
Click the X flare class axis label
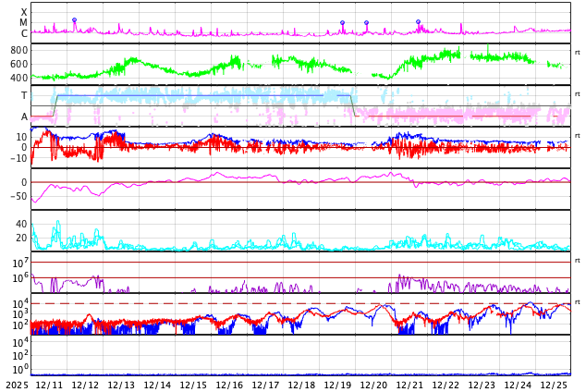click(x=24, y=12)
